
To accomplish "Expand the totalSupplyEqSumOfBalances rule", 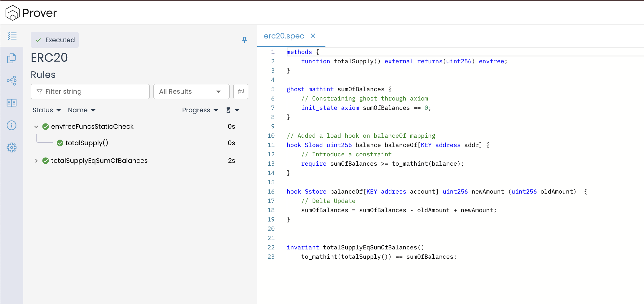I will [x=36, y=161].
